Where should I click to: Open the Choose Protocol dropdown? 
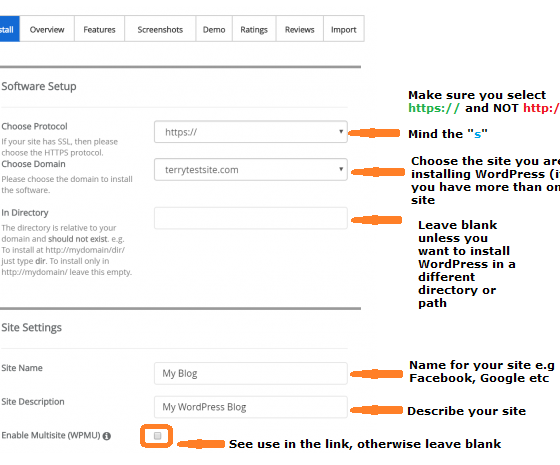coord(251,132)
